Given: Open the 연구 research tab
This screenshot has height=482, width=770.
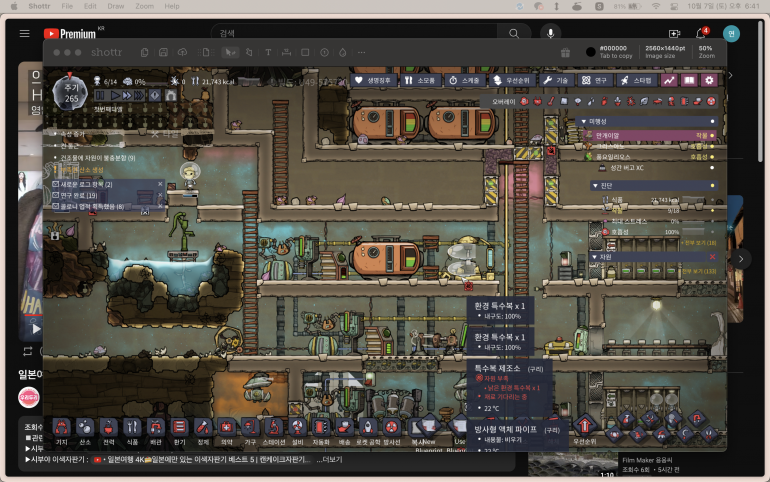Looking at the screenshot, I should (x=594, y=80).
